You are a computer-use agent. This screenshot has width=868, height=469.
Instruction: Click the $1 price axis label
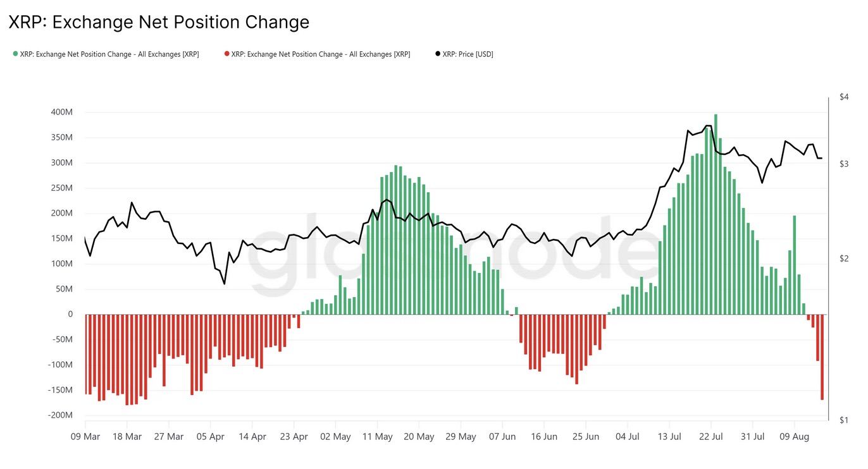(x=843, y=420)
